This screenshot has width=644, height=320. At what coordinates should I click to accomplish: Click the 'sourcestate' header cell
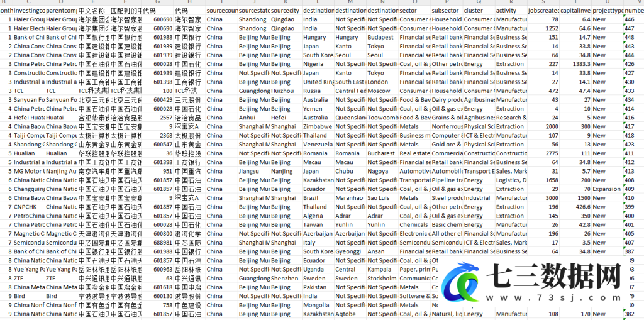point(253,10)
